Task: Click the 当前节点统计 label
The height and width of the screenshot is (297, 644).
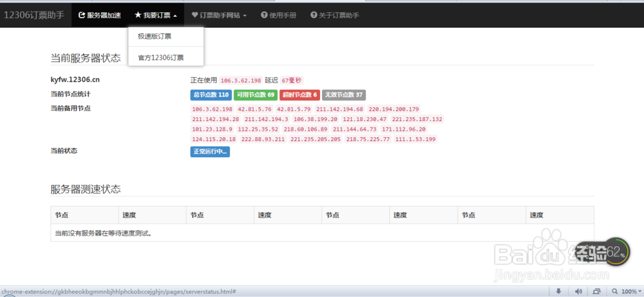Action: pos(70,94)
